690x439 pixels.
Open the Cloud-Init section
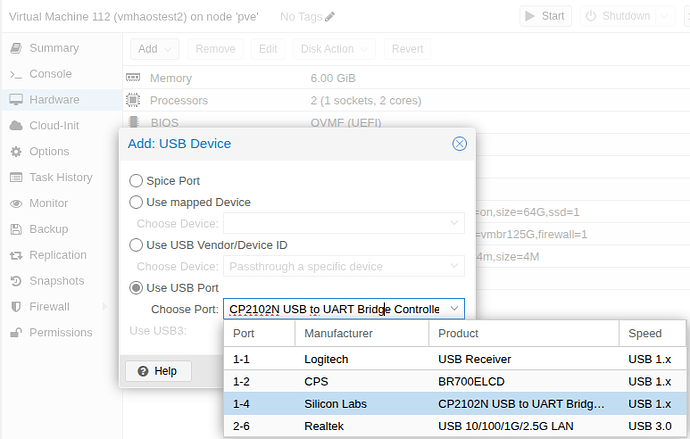pos(55,125)
